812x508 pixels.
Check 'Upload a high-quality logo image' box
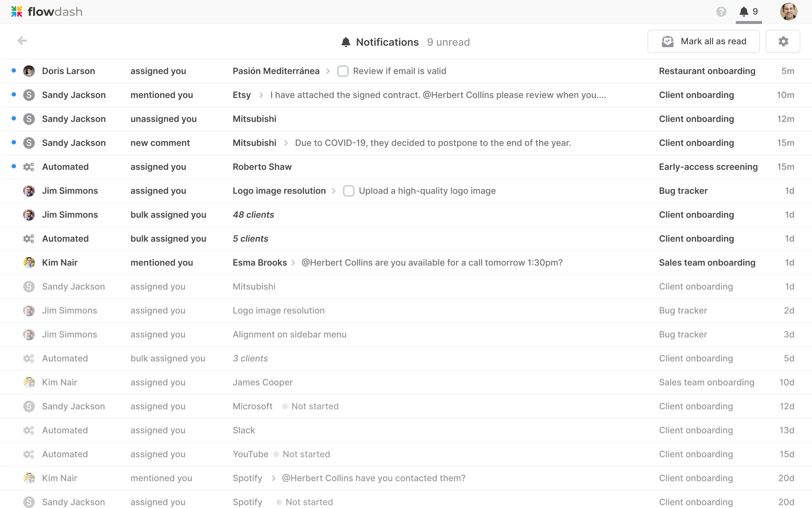349,191
